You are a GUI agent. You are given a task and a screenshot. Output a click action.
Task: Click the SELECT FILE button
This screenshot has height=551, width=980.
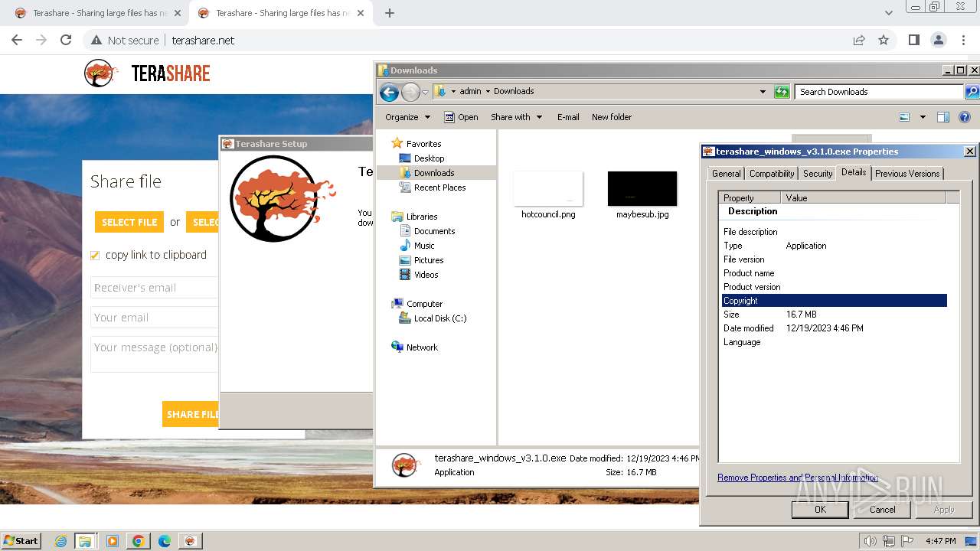[129, 222]
